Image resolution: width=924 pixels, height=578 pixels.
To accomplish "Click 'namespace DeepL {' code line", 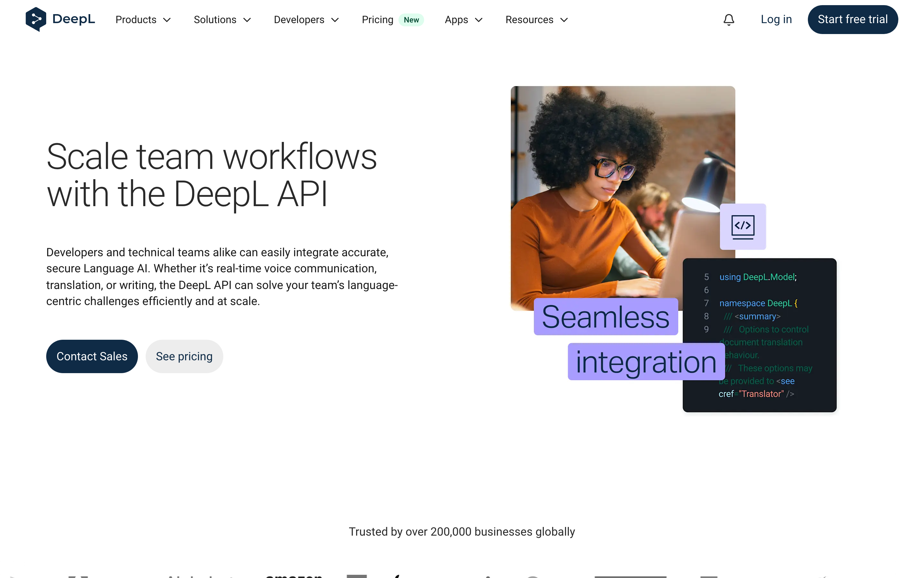I will point(758,303).
